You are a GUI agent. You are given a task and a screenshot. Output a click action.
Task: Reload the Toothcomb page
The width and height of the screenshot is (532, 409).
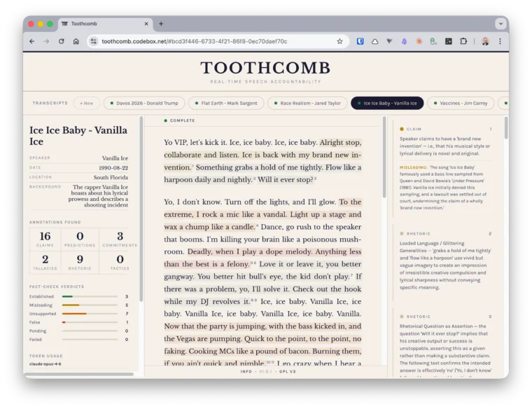(62, 41)
